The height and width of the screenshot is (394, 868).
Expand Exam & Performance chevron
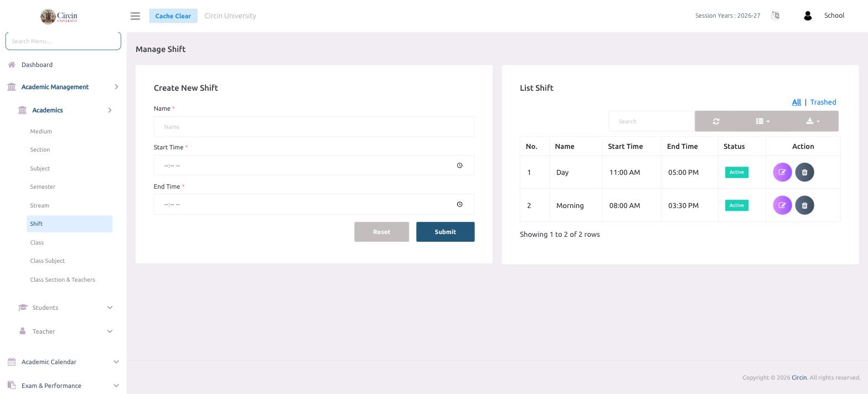[x=116, y=386]
